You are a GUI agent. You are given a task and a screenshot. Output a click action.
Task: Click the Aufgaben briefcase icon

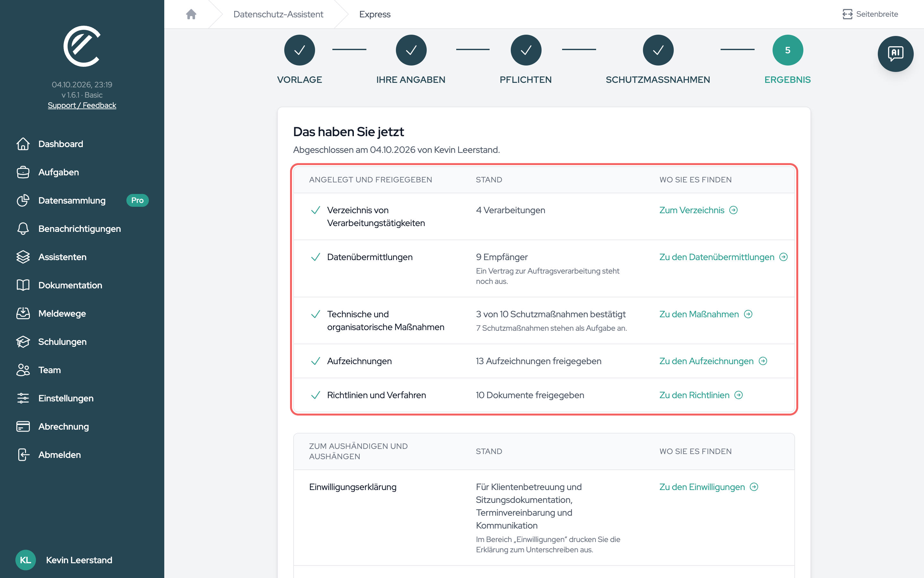[23, 172]
